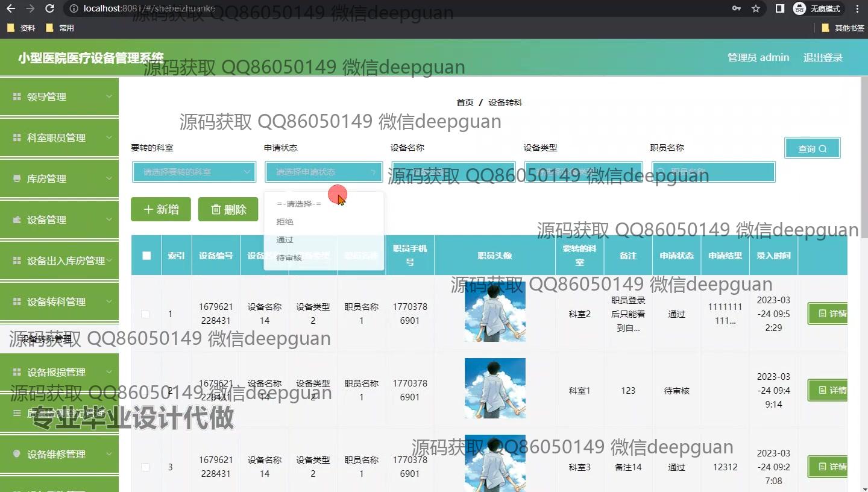
Task: Click the 职员名称 search input field
Action: (x=713, y=172)
